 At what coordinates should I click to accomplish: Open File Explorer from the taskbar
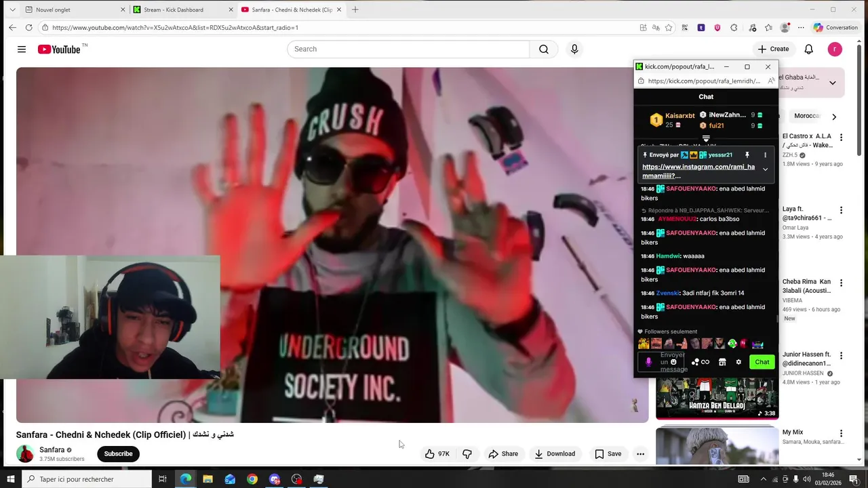point(208,479)
